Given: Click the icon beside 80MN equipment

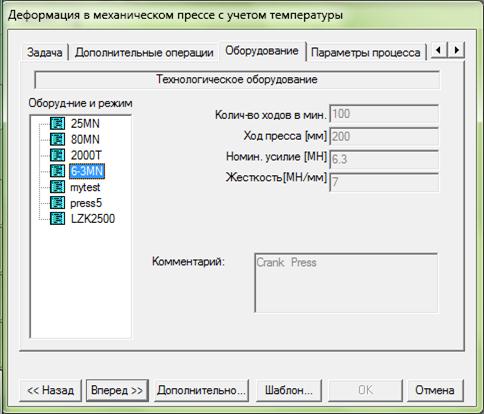Looking at the screenshot, I should pyautogui.click(x=57, y=139).
